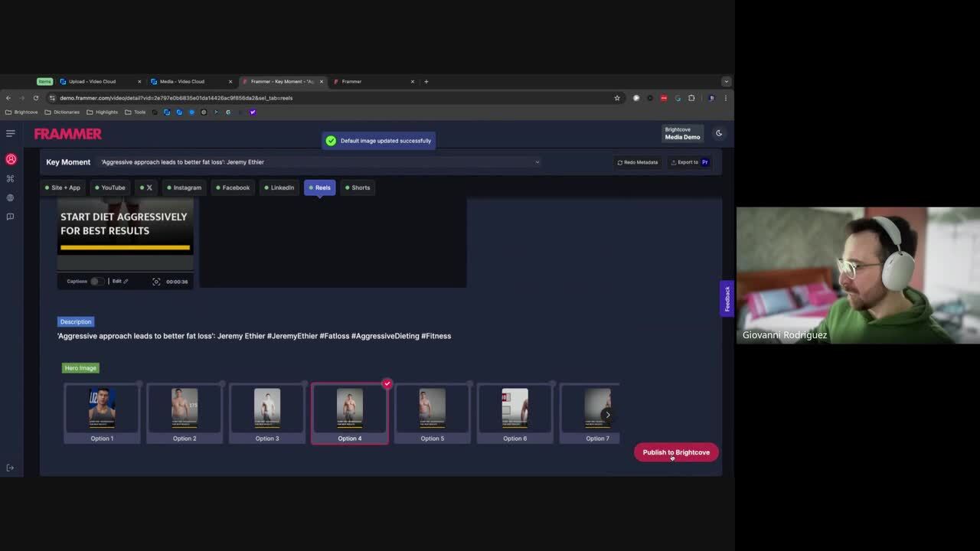
Task: Toggle the Captions switch
Action: click(x=96, y=282)
